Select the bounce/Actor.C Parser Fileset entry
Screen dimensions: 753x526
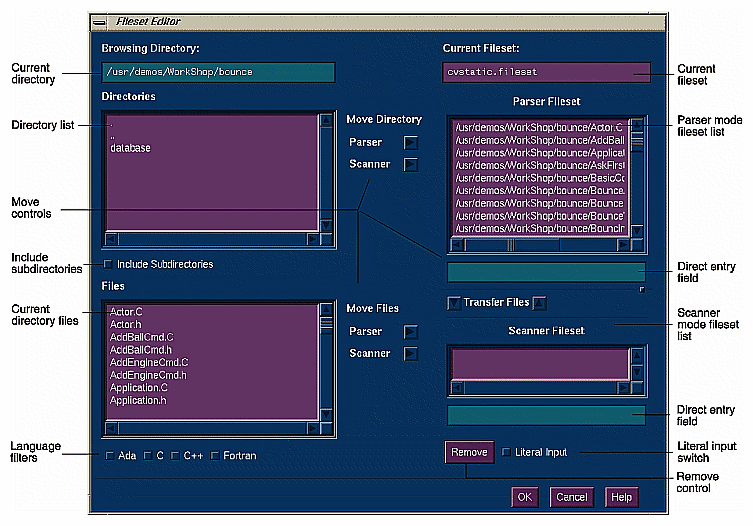540,127
